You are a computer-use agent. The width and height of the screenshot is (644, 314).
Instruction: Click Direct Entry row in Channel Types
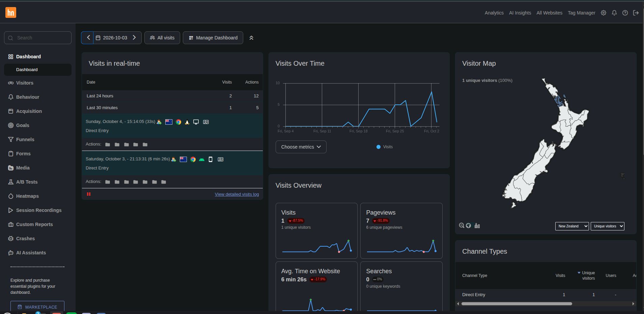point(545,295)
